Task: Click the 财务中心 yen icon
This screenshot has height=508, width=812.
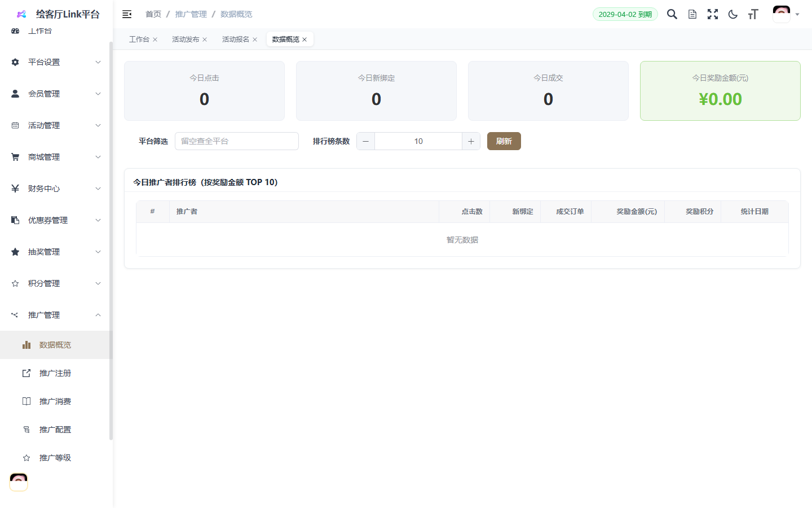Action: click(15, 189)
